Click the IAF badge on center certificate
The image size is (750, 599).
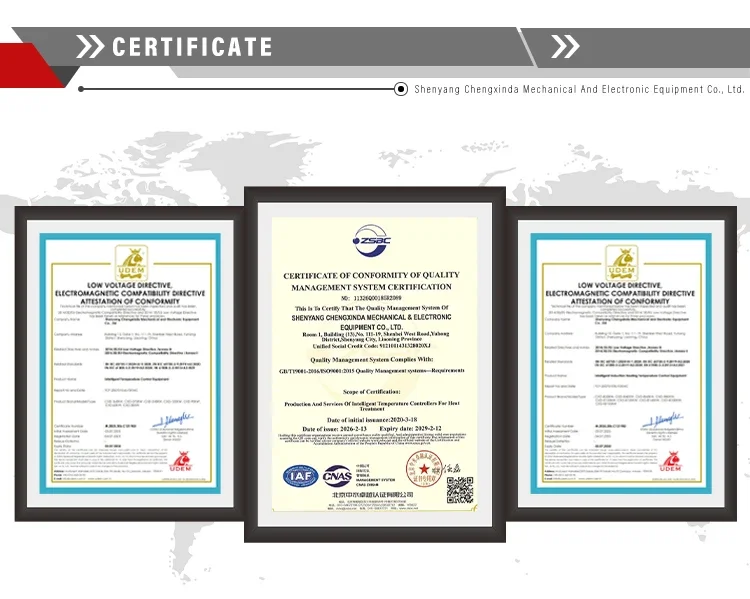click(300, 476)
